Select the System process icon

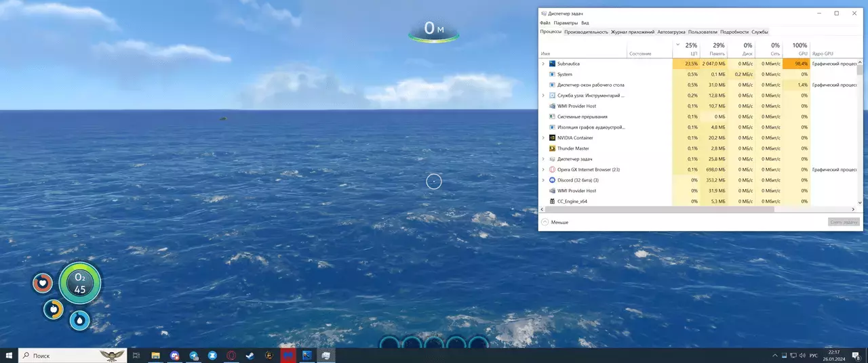tap(552, 74)
